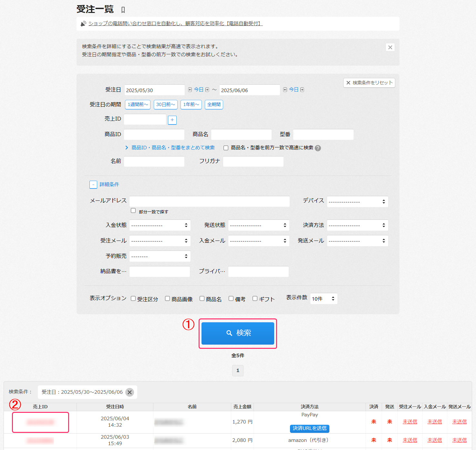476x450 pixels.
Task: Check the 部分一致で探す checkbox
Action: pos(133,211)
